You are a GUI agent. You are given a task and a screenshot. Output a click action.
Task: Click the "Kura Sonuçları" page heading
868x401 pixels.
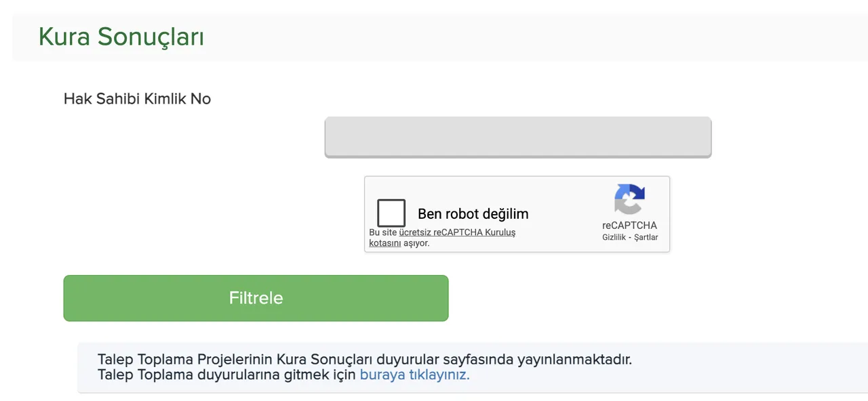coord(121,37)
